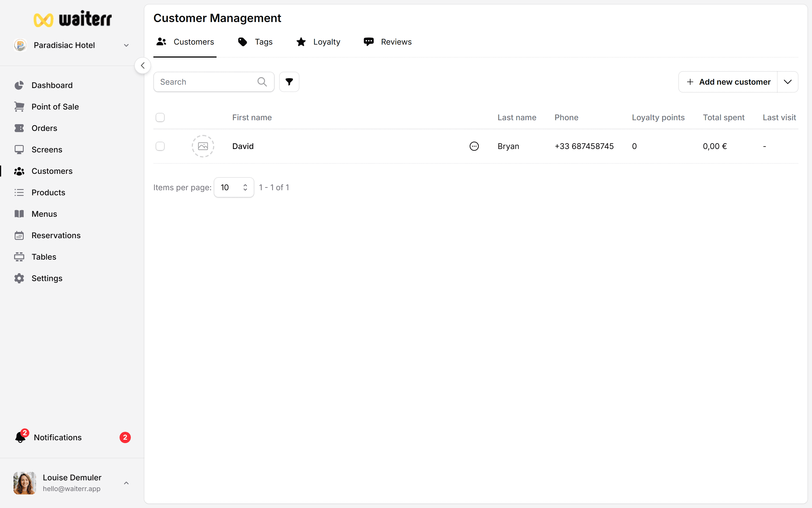The height and width of the screenshot is (508, 812).
Task: Switch to the Tags tab
Action: [x=255, y=42]
